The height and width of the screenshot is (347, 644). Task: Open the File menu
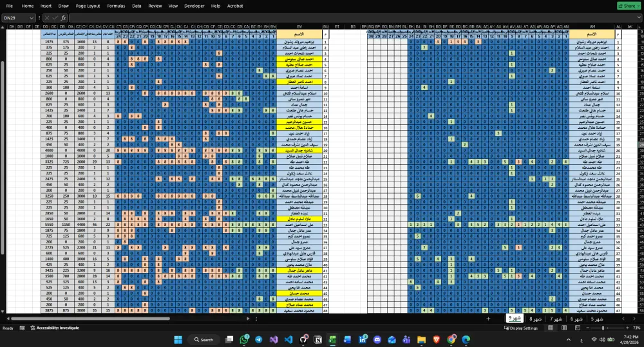click(10, 6)
